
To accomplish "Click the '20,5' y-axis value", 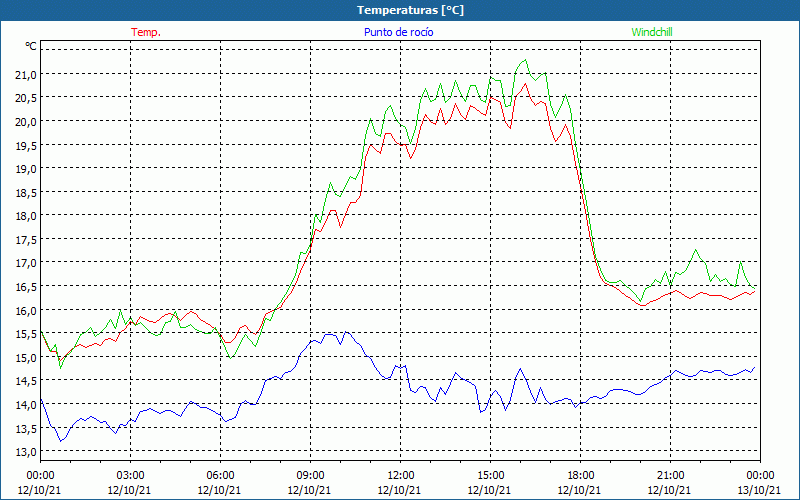I will [x=26, y=98].
